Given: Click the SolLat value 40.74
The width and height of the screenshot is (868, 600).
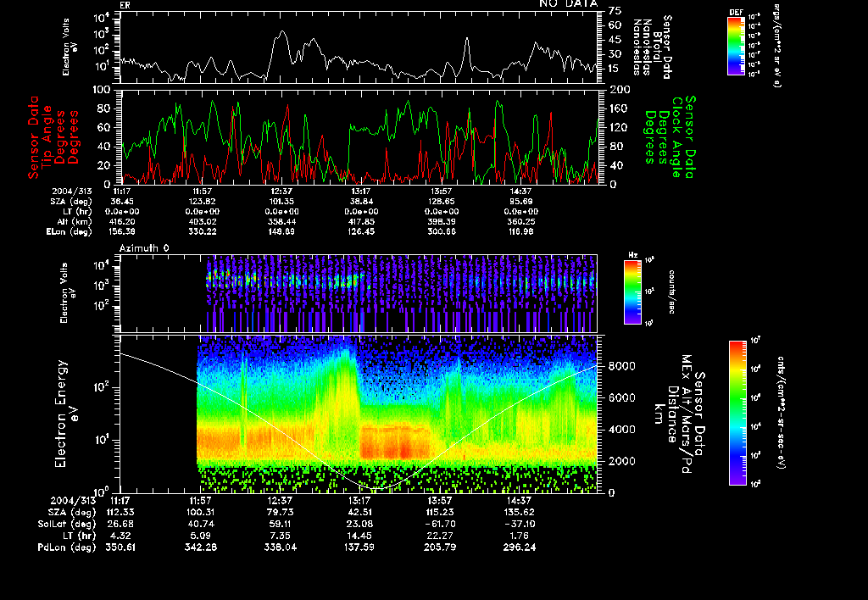Looking at the screenshot, I should pos(200,525).
